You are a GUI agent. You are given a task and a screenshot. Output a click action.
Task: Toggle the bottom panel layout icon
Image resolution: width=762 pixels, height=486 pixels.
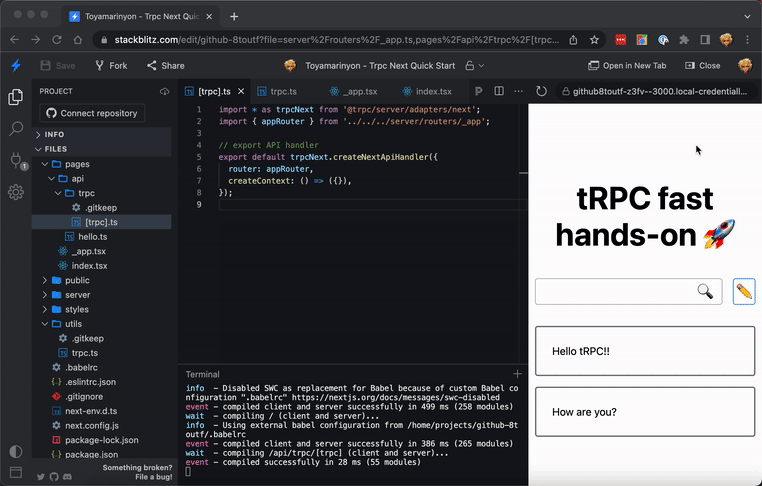coord(16,472)
